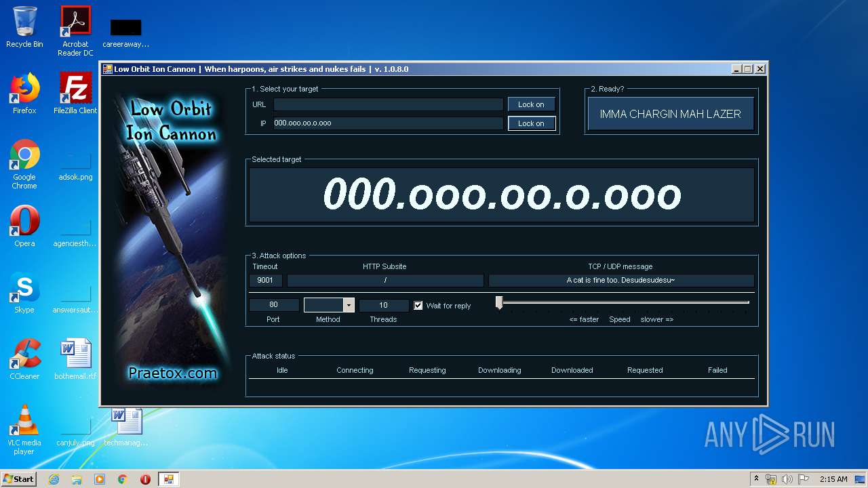868x488 pixels.
Task: Open the volume tray icon
Action: point(787,479)
